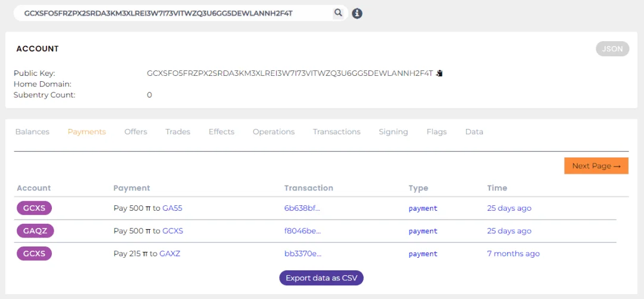Click payment type in f8046be row

(423, 232)
